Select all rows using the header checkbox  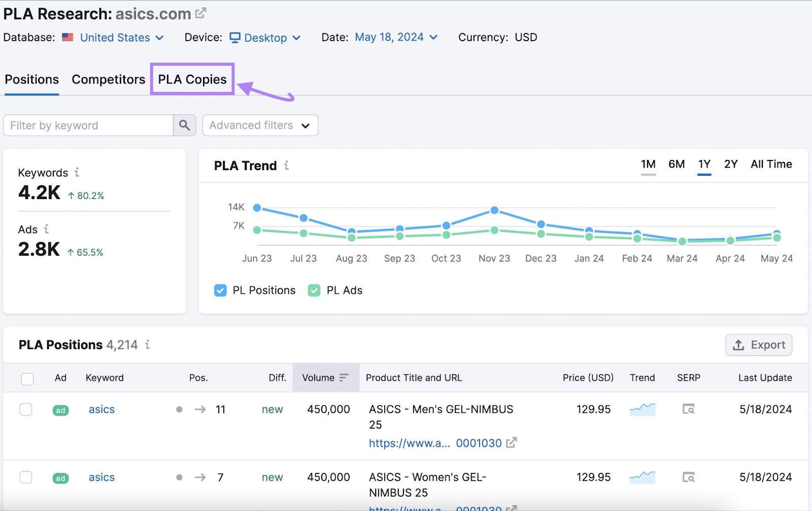click(x=27, y=378)
